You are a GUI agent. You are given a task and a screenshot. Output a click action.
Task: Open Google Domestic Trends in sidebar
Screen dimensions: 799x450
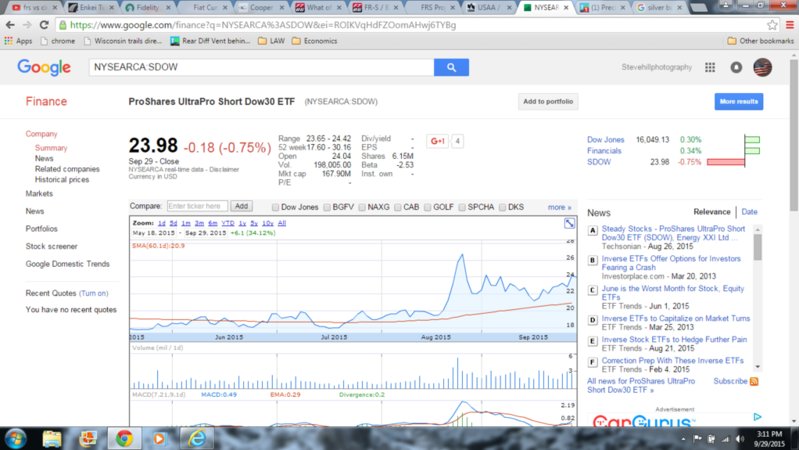[67, 264]
